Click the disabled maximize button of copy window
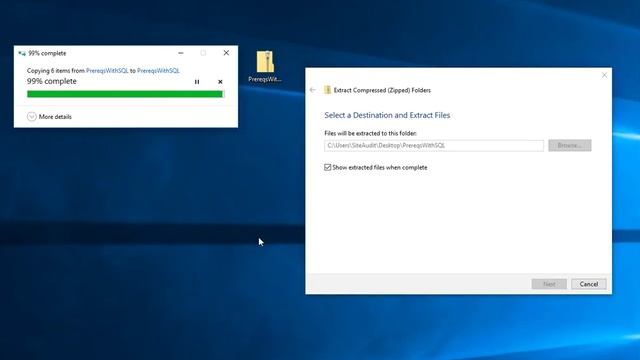The height and width of the screenshot is (360, 640). click(203, 53)
